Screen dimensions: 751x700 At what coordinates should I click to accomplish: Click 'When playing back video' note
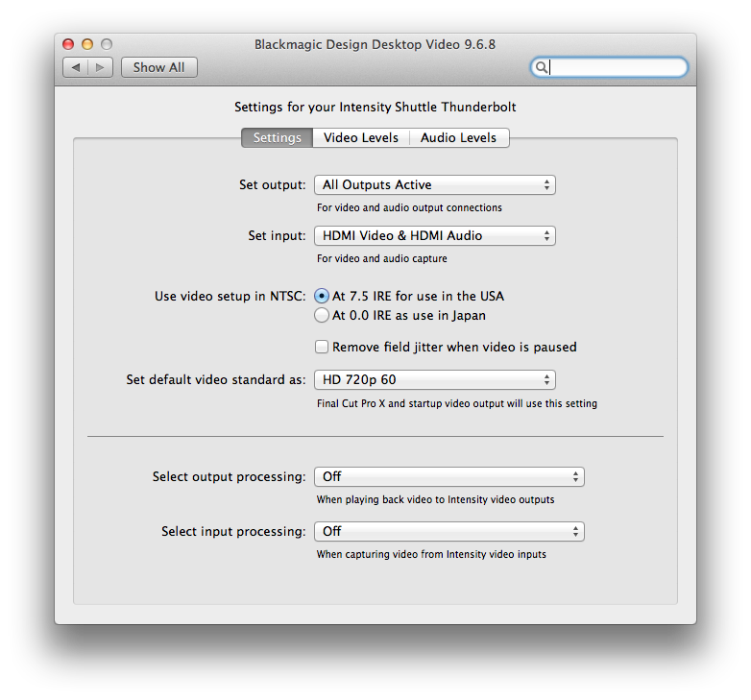[435, 500]
